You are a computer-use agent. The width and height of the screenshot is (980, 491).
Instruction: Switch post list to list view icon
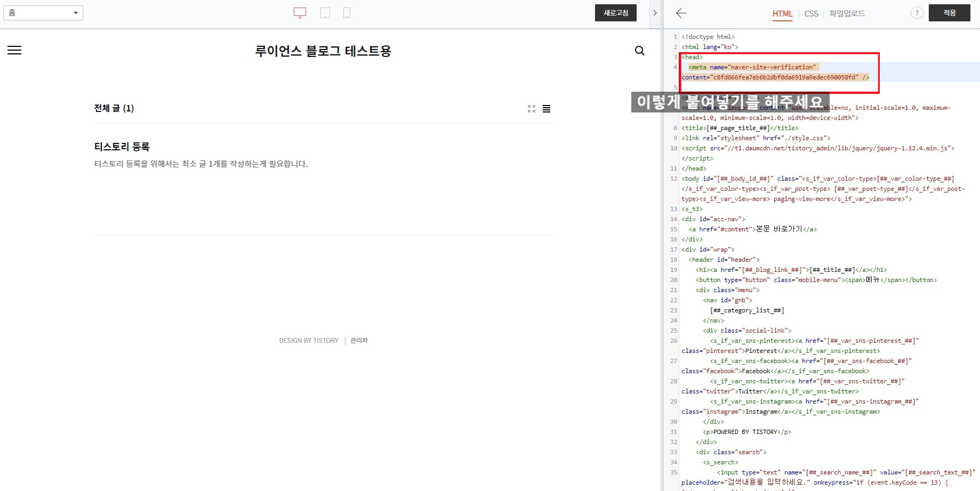click(547, 109)
